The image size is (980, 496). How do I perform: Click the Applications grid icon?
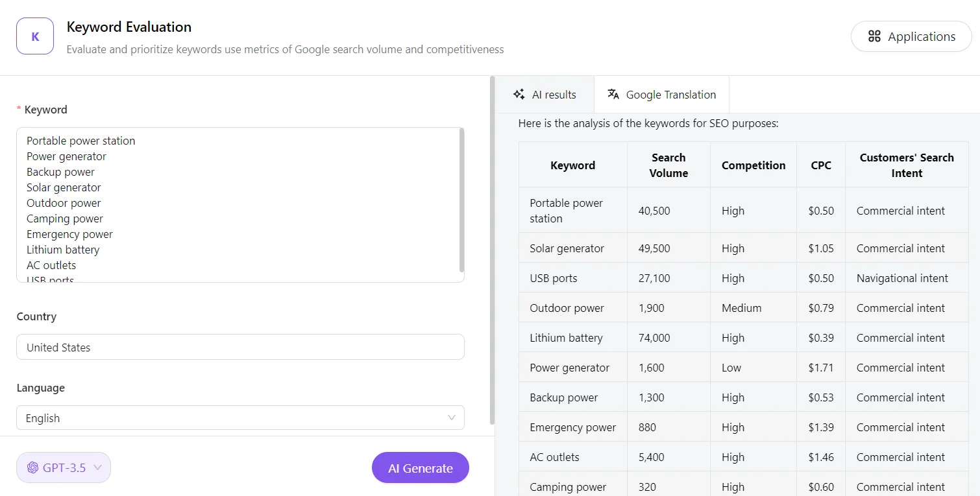[x=874, y=36]
